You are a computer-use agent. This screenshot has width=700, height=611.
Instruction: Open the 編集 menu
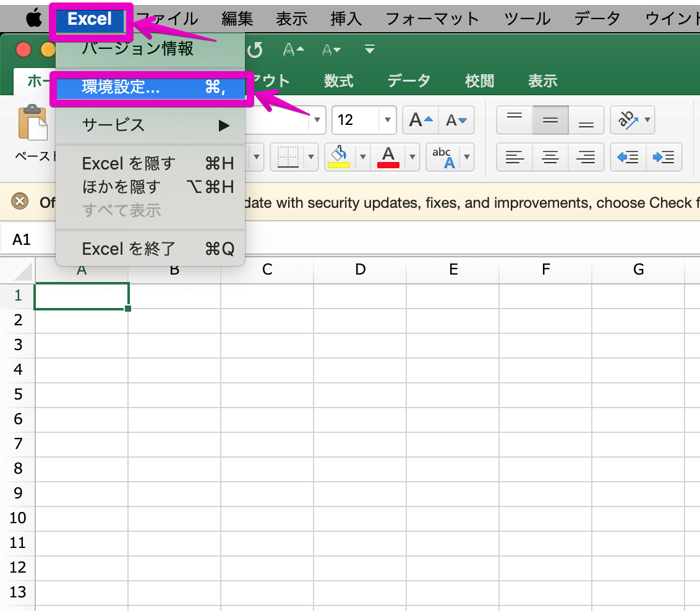pyautogui.click(x=237, y=19)
